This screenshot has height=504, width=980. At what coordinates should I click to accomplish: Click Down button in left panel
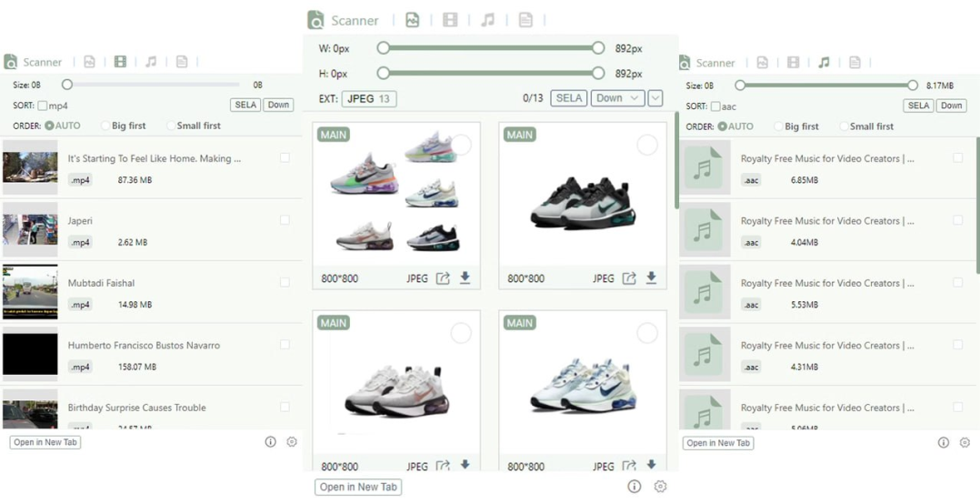(x=278, y=105)
